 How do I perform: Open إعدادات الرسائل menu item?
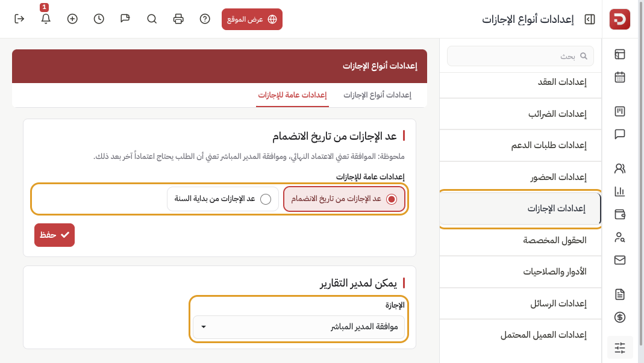point(521,303)
